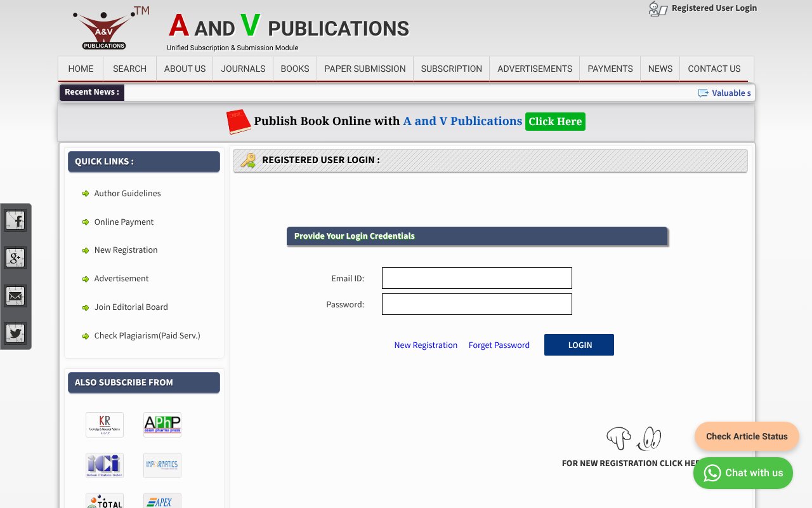The width and height of the screenshot is (812, 508).
Task: Click inside the Email ID input field
Action: tap(476, 277)
